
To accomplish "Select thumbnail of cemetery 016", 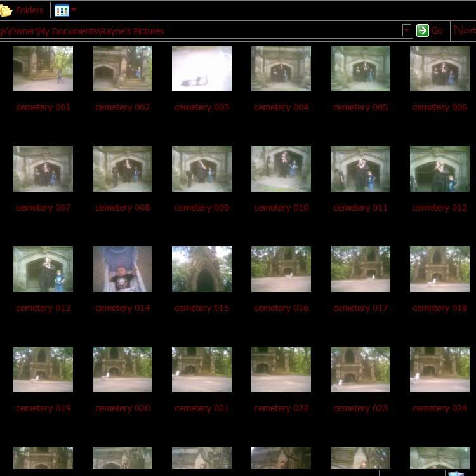I will 281,269.
